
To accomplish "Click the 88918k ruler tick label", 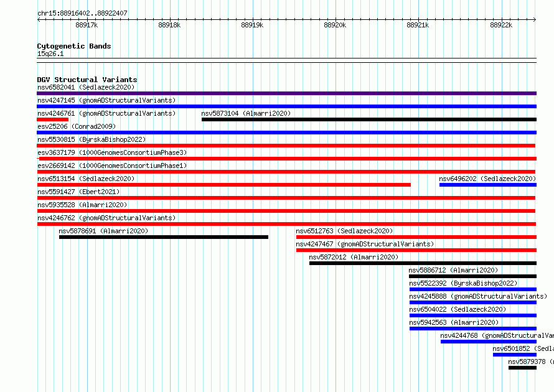I will click(x=169, y=25).
